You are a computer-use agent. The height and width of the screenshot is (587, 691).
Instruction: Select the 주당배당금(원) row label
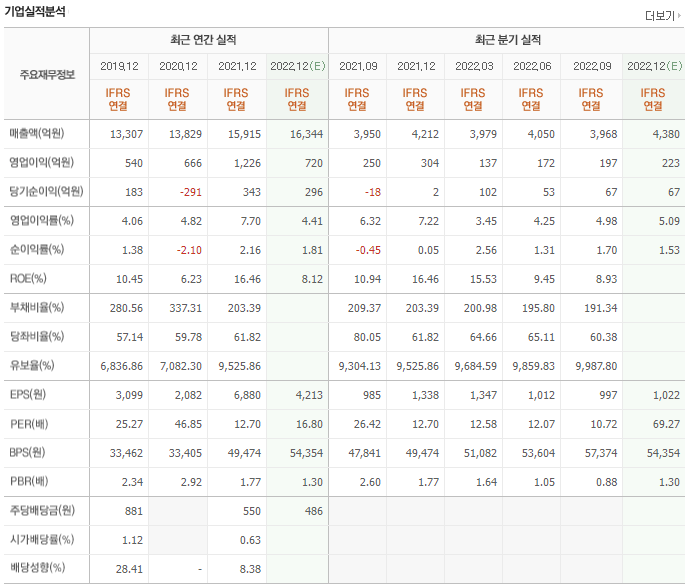(x=42, y=510)
